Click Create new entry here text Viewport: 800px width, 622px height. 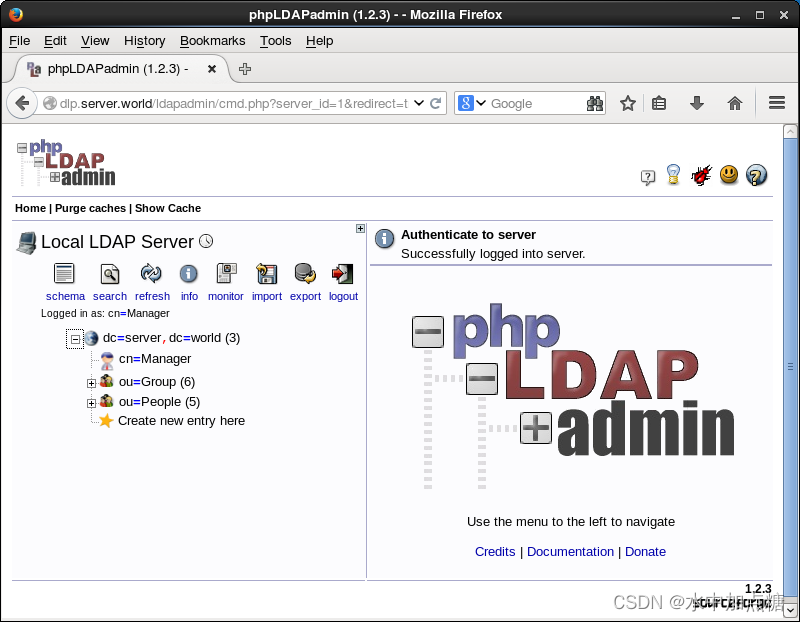pos(181,420)
